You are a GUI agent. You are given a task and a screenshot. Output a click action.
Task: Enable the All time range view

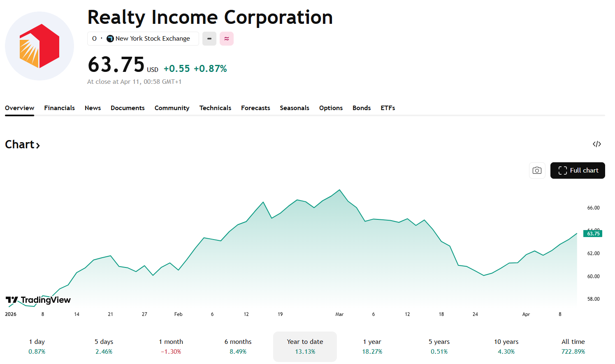coord(573,346)
